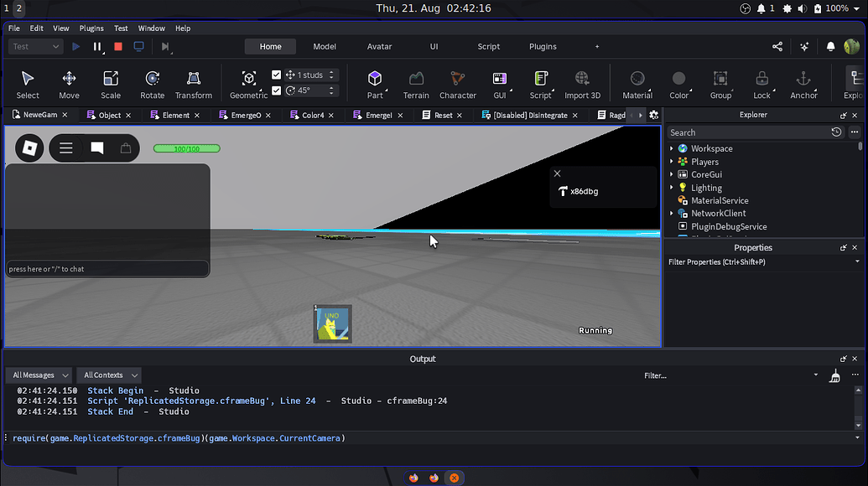Toggle the in-game chat window
The height and width of the screenshot is (486, 868).
(x=97, y=148)
